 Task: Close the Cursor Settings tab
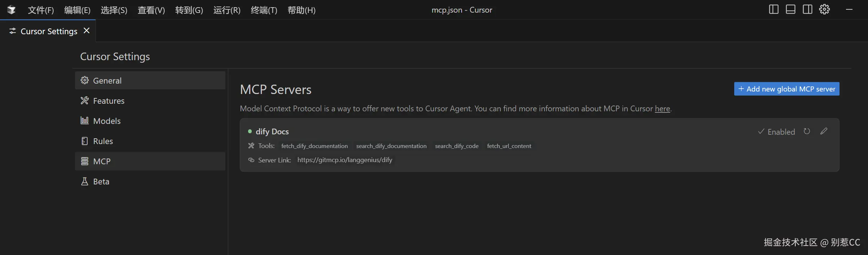point(87,31)
